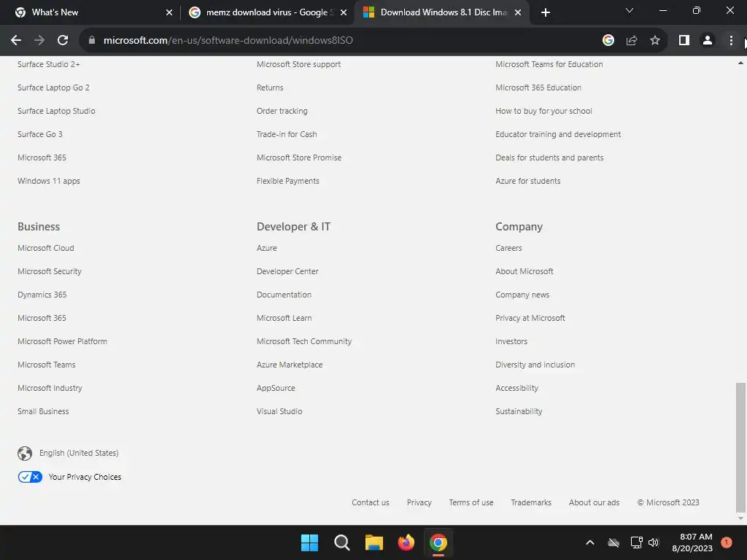747x560 pixels.
Task: Open the Chrome profile menu
Action: point(708,41)
